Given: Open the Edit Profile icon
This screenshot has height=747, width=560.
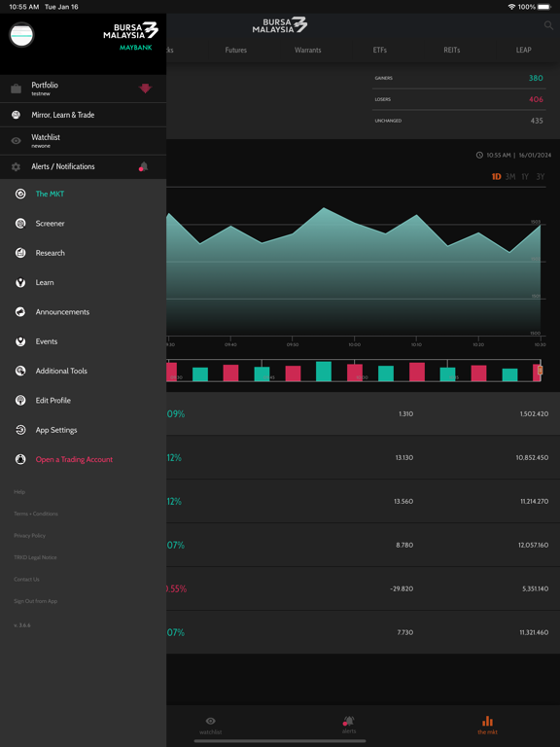Looking at the screenshot, I should tap(20, 401).
